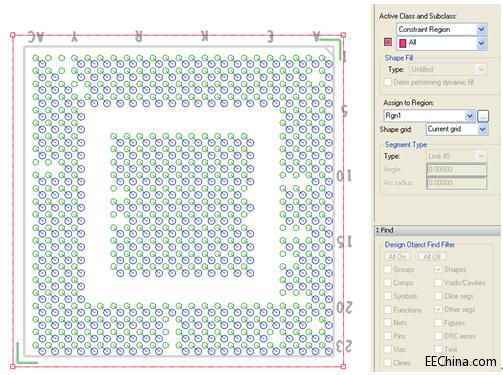Image resolution: width=503 pixels, height=375 pixels.
Task: Click the Angle value input field
Action: point(456,170)
